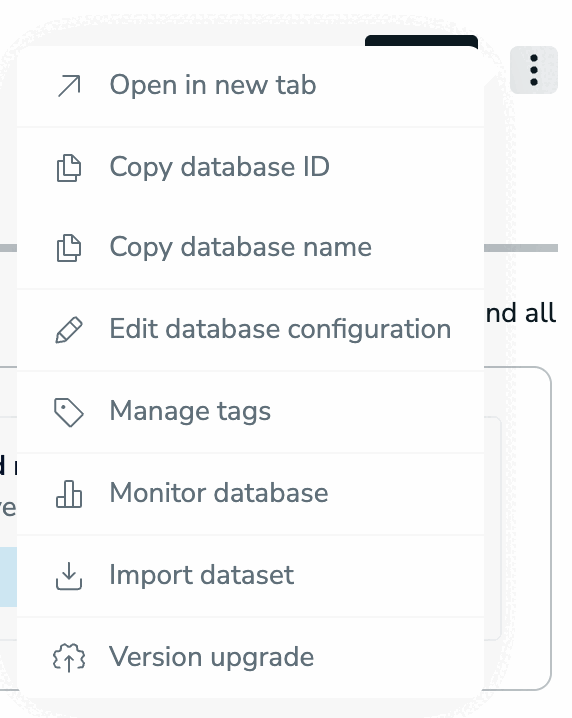Screen dimensions: 572x718
Task: Choose Copy database name from the menu
Action: 251,248
